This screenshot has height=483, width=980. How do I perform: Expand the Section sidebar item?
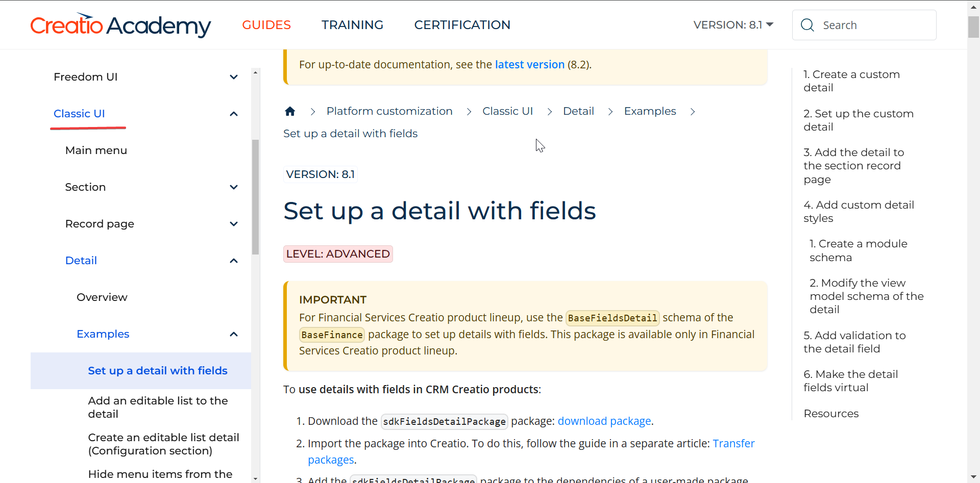click(x=234, y=187)
